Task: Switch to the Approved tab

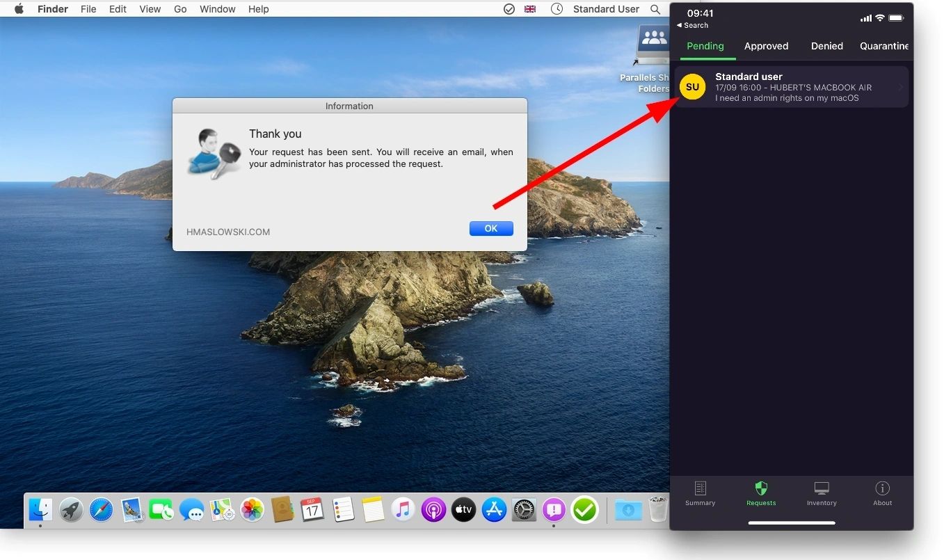Action: (766, 46)
